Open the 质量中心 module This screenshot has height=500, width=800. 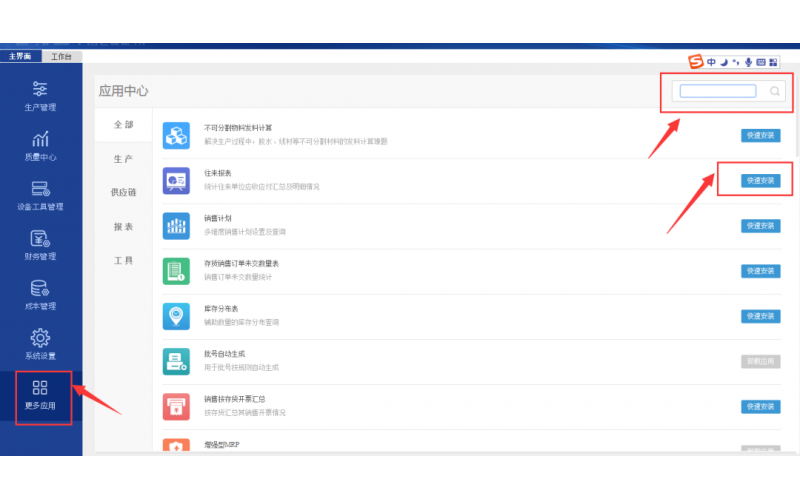pos(41,145)
